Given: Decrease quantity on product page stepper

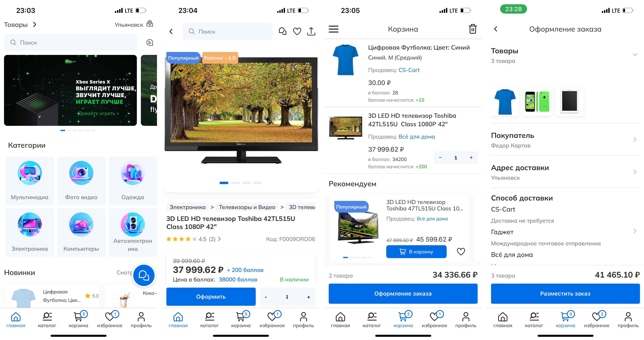Looking at the screenshot, I should coord(266,297).
